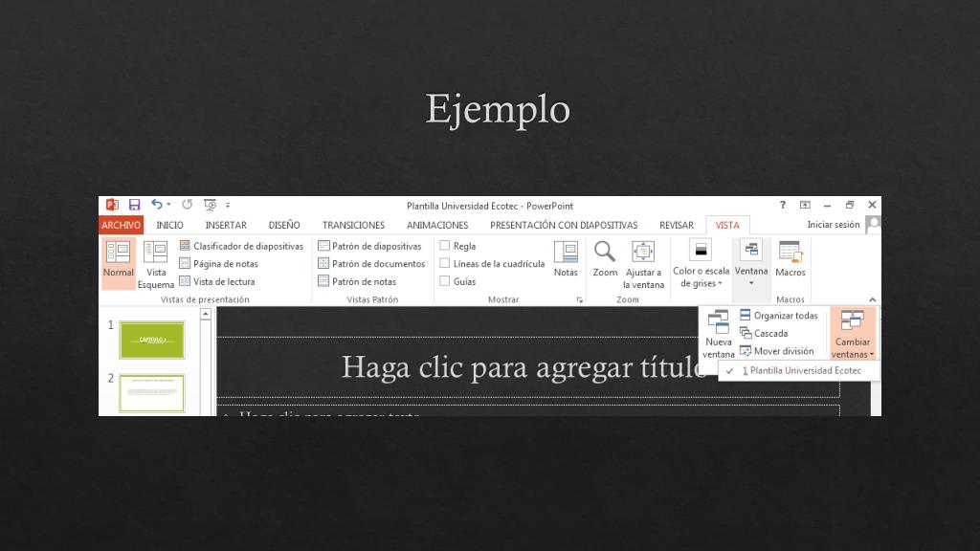Screen dimensions: 980x551
Task: Select slide 1 thumbnail
Action: 152,340
